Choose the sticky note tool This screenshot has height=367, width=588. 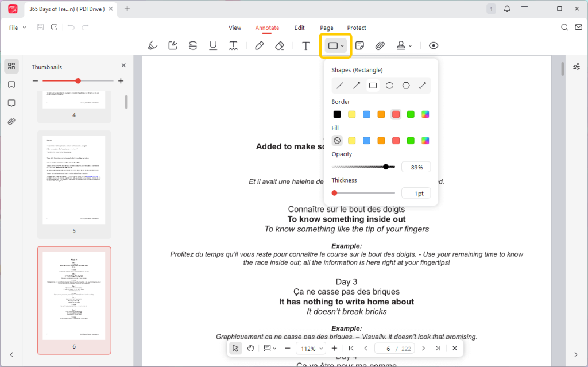pos(360,45)
